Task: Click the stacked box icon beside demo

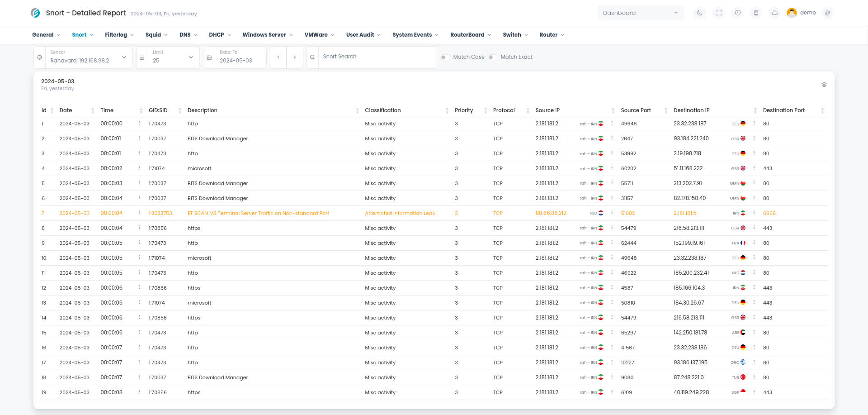Action: pos(774,13)
